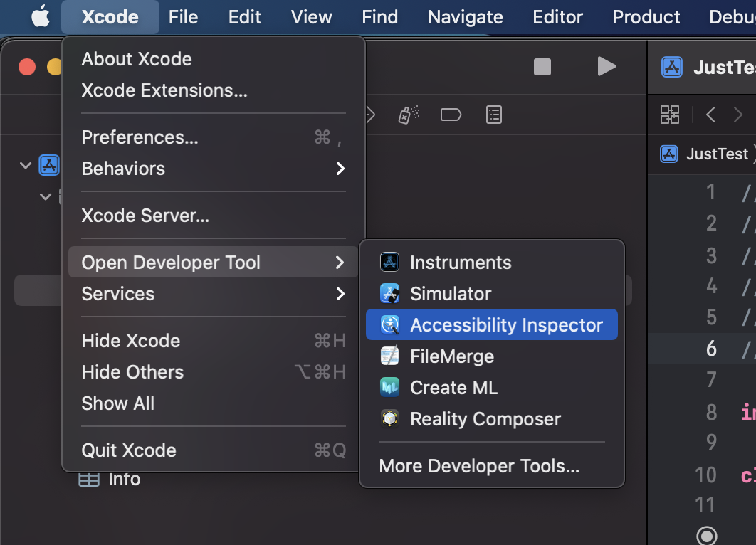Image resolution: width=756 pixels, height=545 pixels.
Task: Run the project with play button
Action: coord(607,66)
